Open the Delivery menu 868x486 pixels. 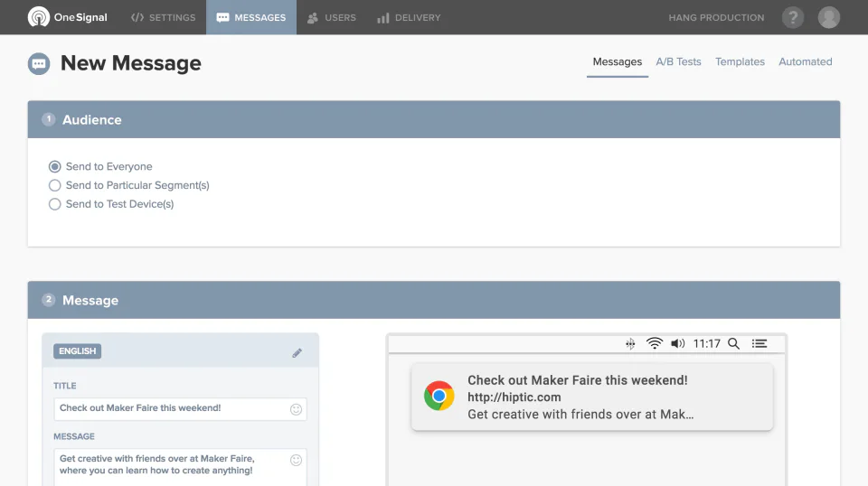(x=408, y=17)
